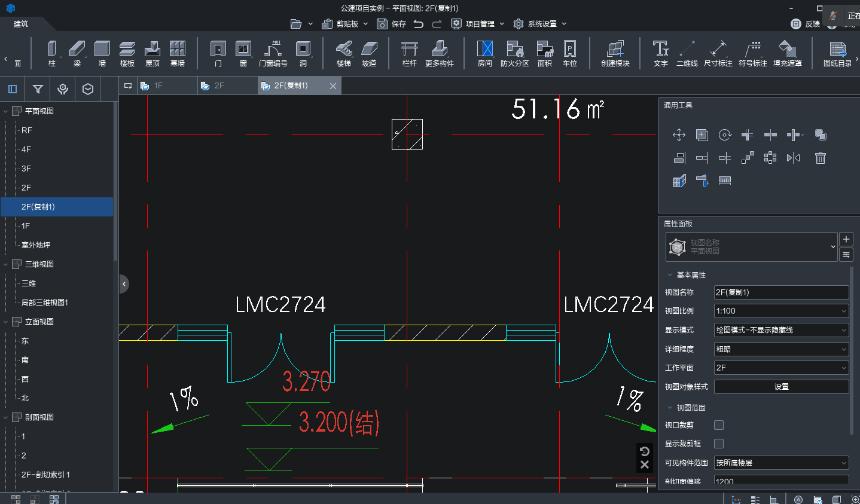The image size is (860, 504).
Task: Select the Parking space (车位) tool
Action: coord(570,53)
